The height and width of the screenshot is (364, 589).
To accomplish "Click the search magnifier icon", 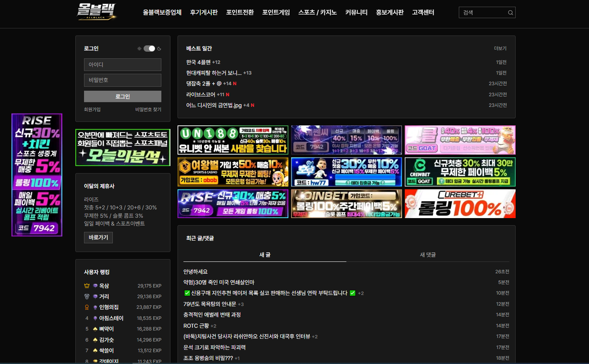I will (510, 13).
